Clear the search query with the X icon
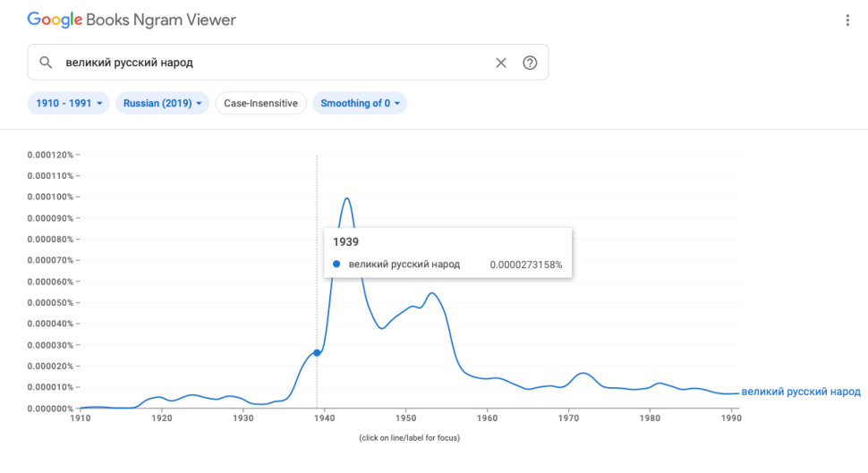868x473 pixels. (x=501, y=63)
